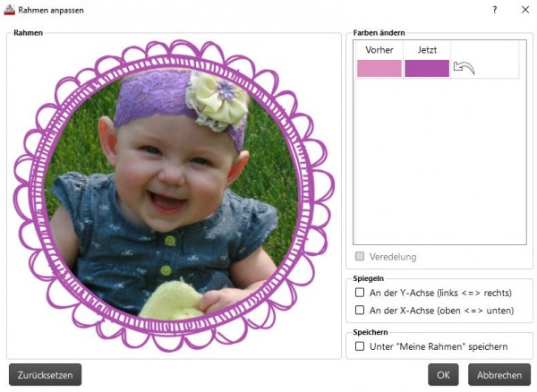Click the empty third column header

click(x=484, y=50)
